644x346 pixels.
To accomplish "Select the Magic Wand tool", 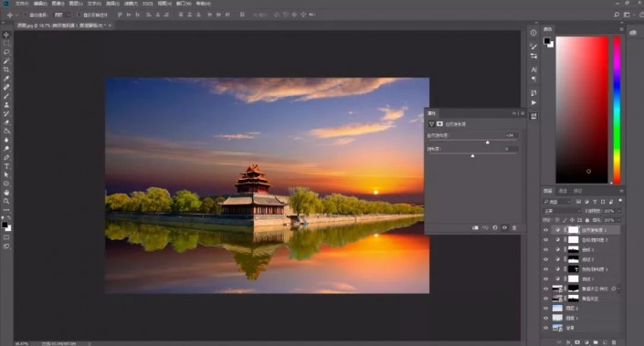I will pyautogui.click(x=6, y=61).
